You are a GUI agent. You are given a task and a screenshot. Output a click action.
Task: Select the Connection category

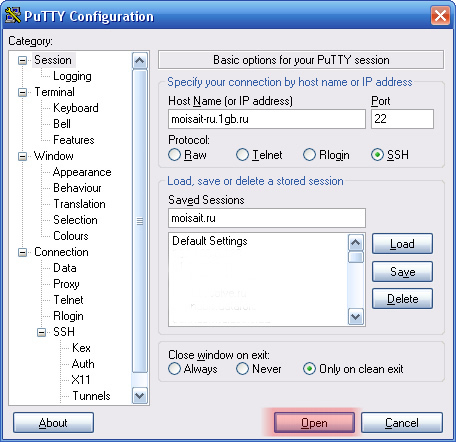pyautogui.click(x=61, y=252)
